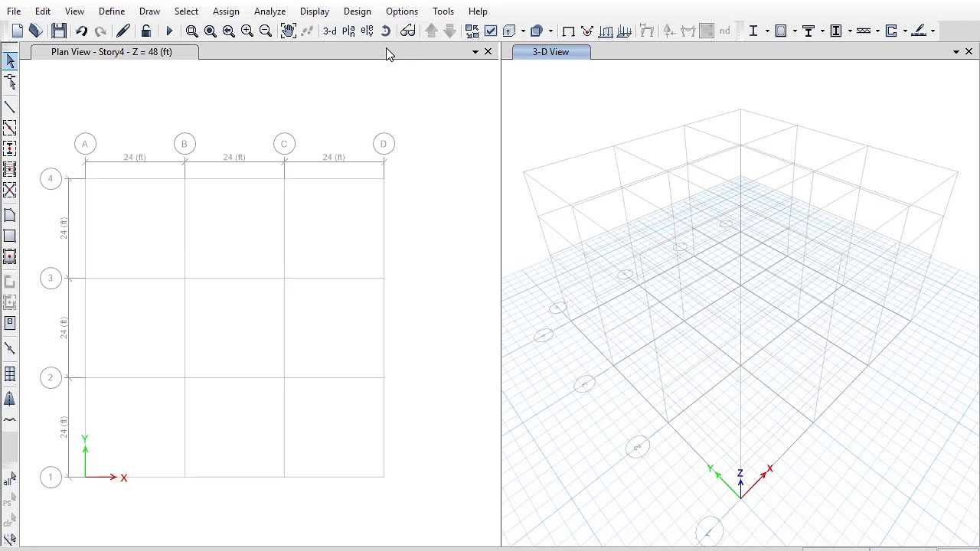Open 3-D View window list arrow
The width and height of the screenshot is (980, 551).
(x=956, y=52)
